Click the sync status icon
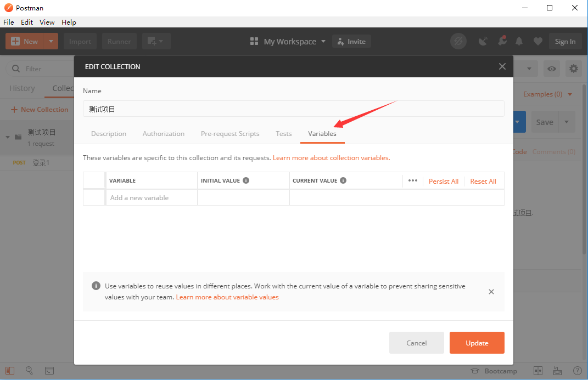The height and width of the screenshot is (380, 588). (458, 41)
